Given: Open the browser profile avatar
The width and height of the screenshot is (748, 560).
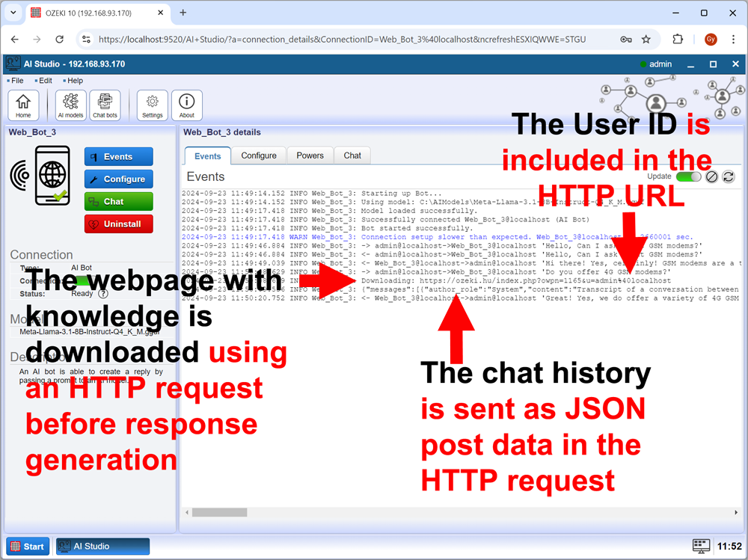Looking at the screenshot, I should [711, 39].
